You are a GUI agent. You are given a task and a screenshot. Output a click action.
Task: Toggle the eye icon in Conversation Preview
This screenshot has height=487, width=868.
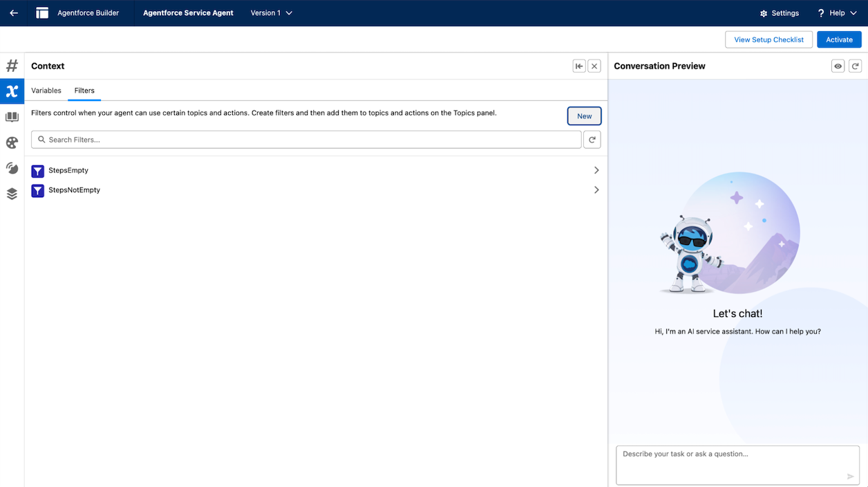pyautogui.click(x=838, y=65)
